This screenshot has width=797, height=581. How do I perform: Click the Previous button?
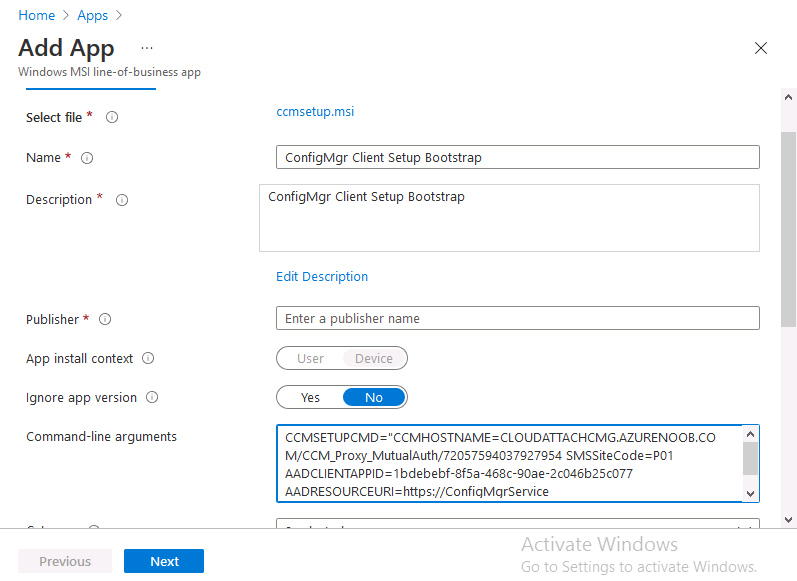[65, 561]
